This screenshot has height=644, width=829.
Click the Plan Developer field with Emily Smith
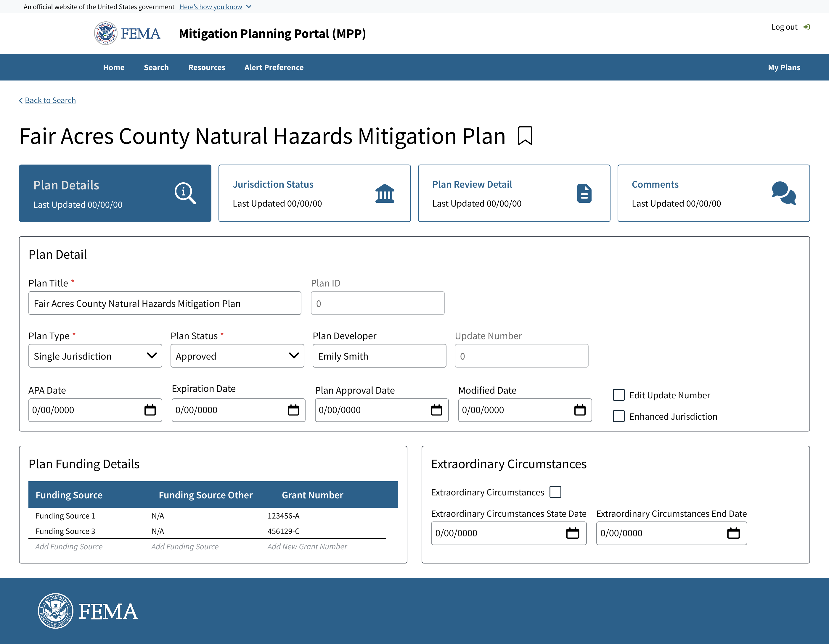pos(379,356)
